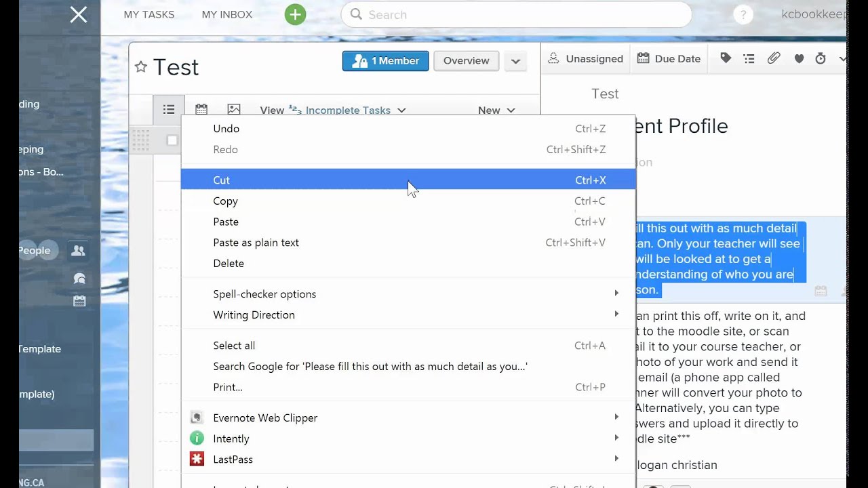
Task: Choose Select all from the context menu
Action: pyautogui.click(x=409, y=345)
